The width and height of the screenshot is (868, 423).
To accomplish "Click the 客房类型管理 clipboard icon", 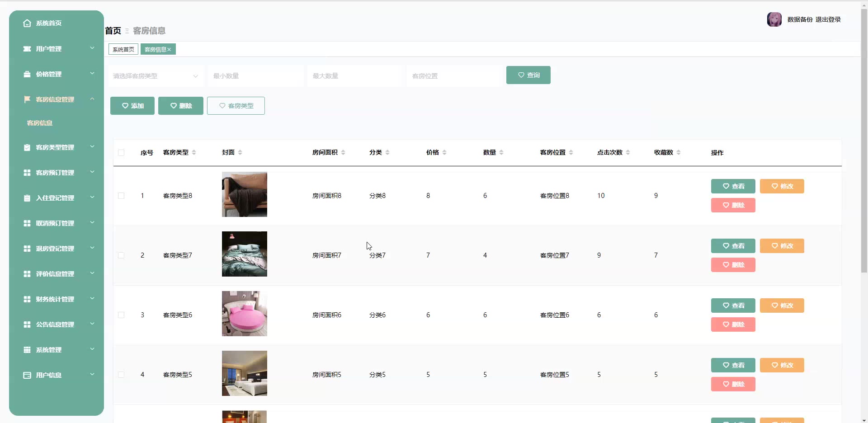I will click(x=27, y=147).
